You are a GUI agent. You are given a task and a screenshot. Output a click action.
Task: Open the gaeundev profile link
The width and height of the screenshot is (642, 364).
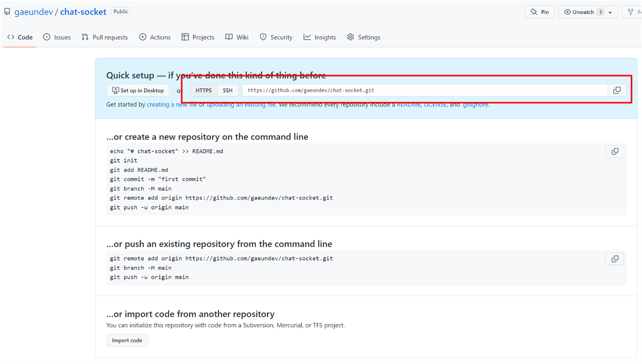33,12
